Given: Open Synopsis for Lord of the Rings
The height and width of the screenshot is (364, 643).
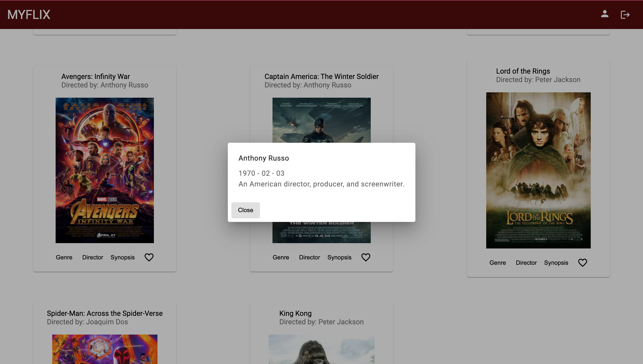Looking at the screenshot, I should (x=556, y=263).
